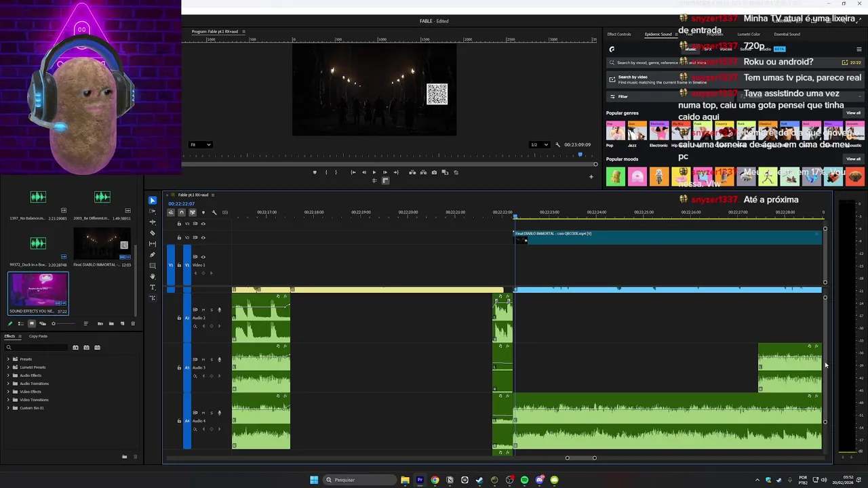Image resolution: width=868 pixels, height=488 pixels.
Task: Click the Go to Out button
Action: point(396,172)
